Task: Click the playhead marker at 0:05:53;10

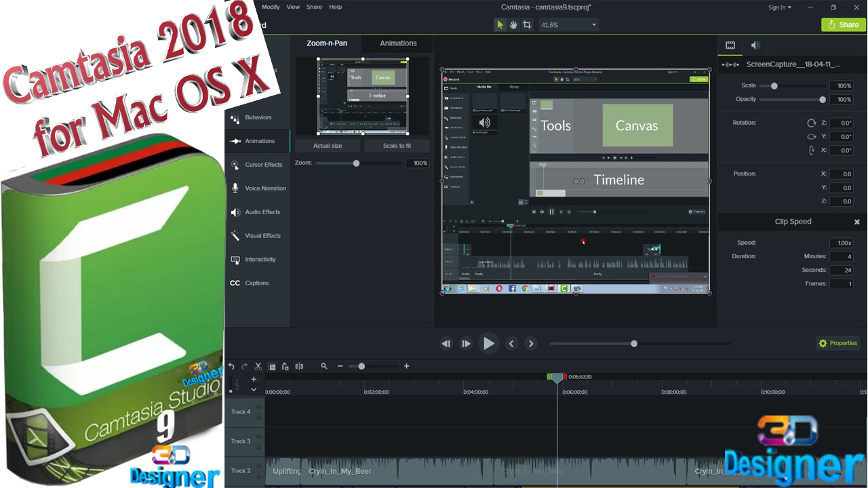Action: tap(557, 378)
